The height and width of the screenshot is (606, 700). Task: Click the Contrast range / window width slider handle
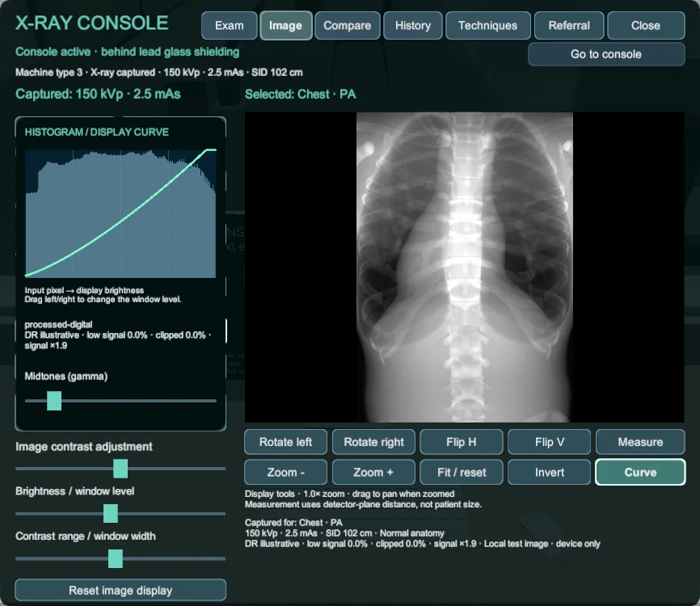point(116,558)
